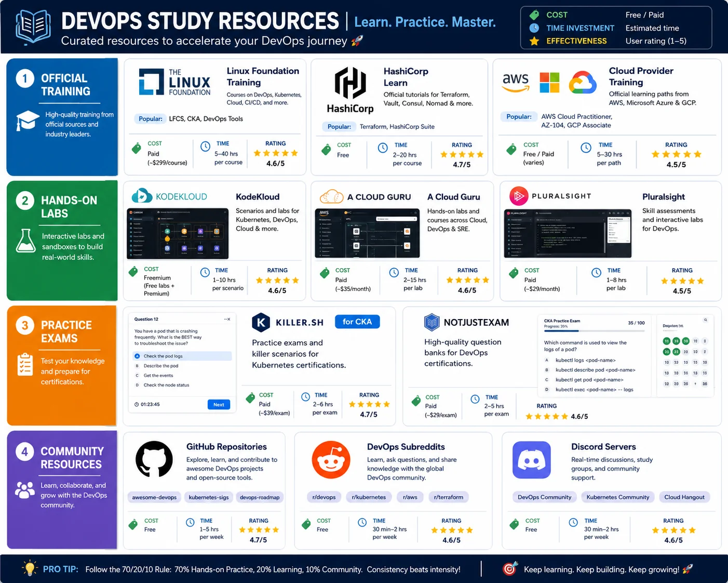Viewport: 728px width, 583px height.
Task: Click the clipboard checklist icon in Practice Exams
Action: (x=25, y=364)
